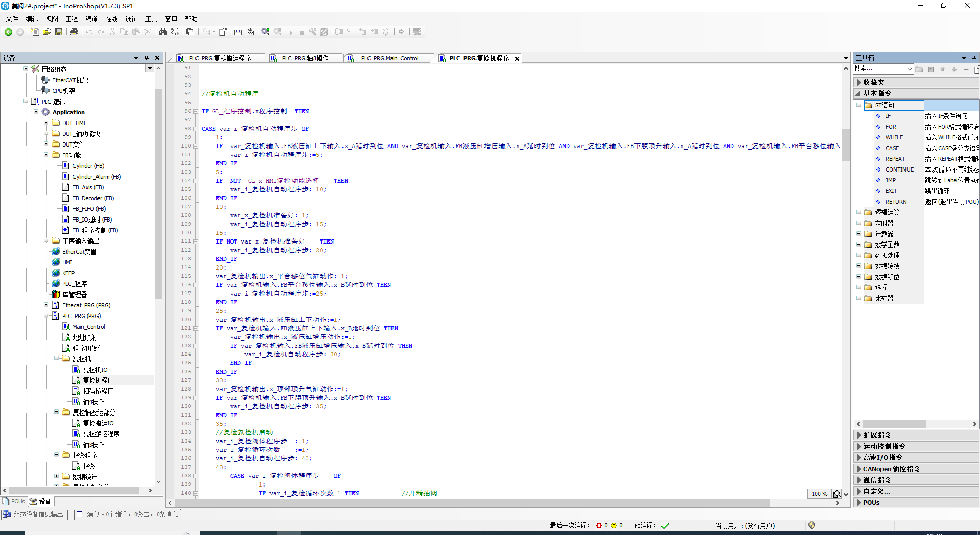Select the CASE statement in toolbox
This screenshot has width=980, height=535.
tap(892, 148)
